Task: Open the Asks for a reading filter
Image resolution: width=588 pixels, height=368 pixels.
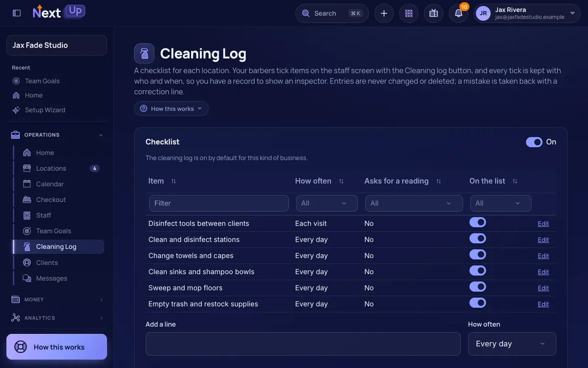Action: tap(414, 203)
